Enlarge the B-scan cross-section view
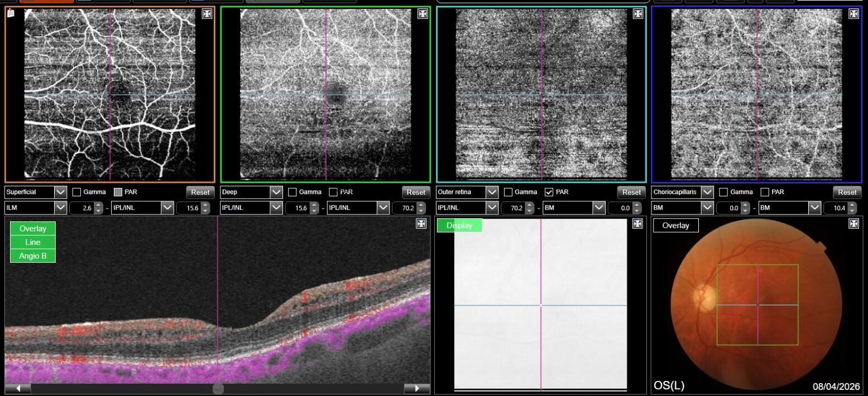868x396 pixels. coord(423,224)
